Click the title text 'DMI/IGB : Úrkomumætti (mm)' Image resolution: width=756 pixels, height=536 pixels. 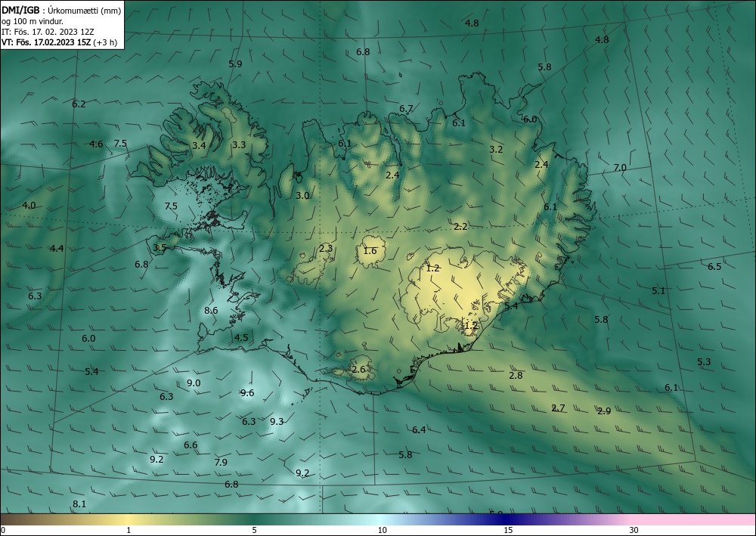pos(61,11)
